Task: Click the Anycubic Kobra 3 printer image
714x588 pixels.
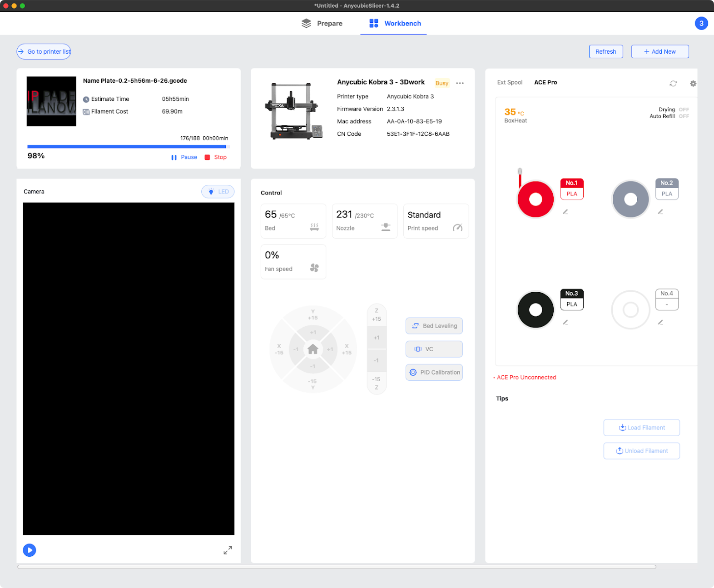Action: coord(294,111)
